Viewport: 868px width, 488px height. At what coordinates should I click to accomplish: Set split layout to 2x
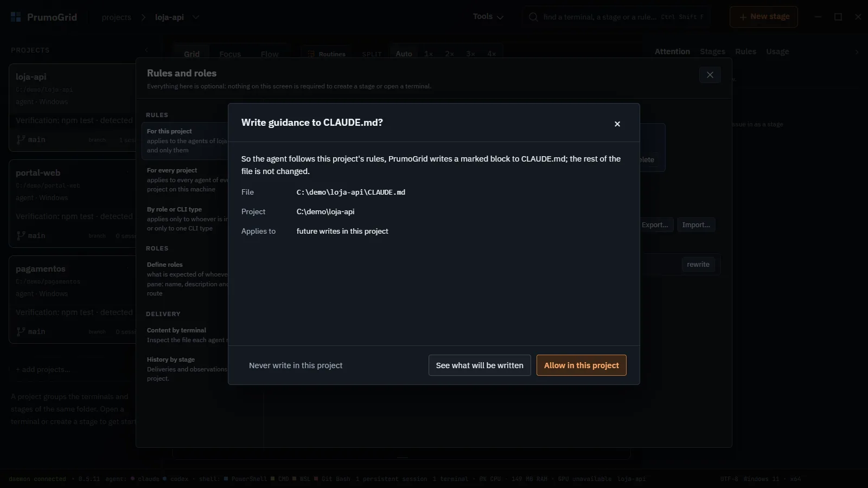pyautogui.click(x=449, y=54)
